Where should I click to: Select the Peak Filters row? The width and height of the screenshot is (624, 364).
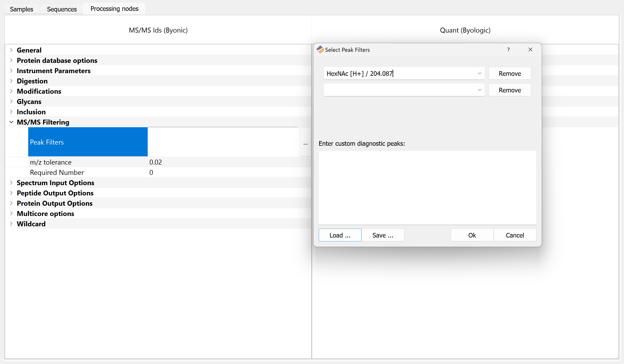pyautogui.click(x=88, y=142)
